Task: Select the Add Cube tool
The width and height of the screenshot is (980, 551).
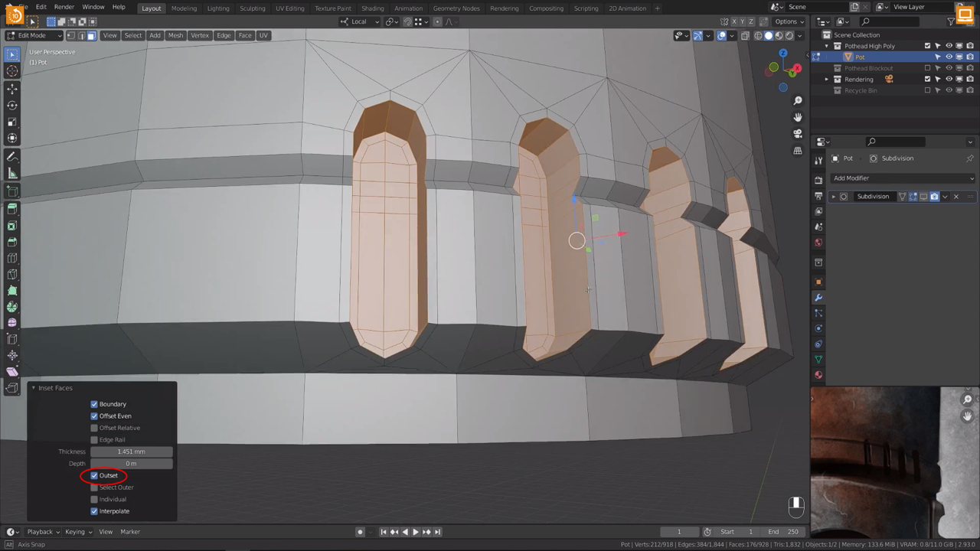Action: [12, 191]
